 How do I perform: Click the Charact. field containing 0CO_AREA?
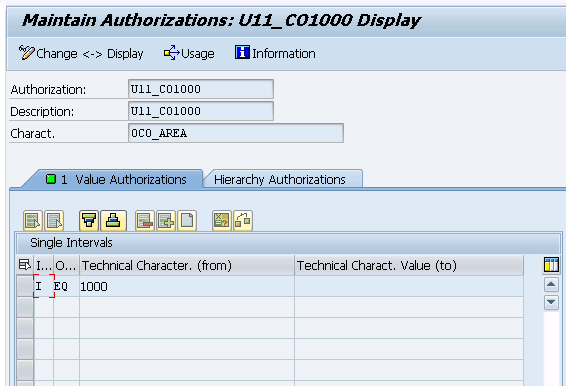point(236,133)
